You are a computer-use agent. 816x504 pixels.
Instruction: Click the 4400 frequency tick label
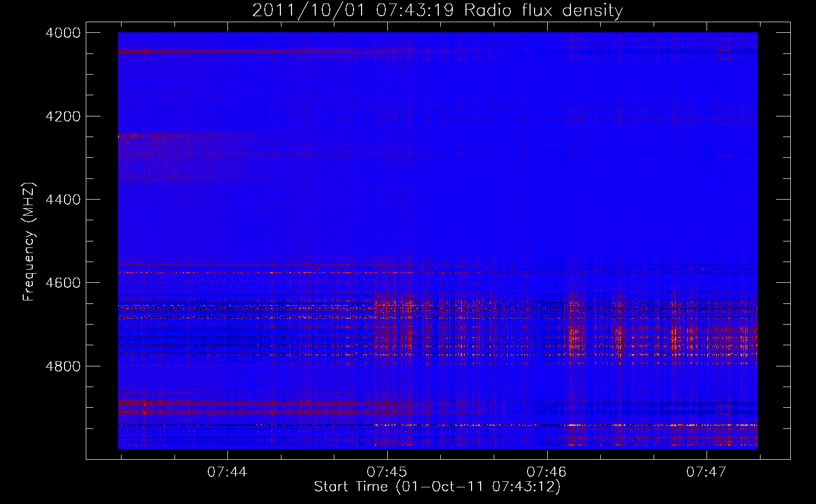(x=63, y=200)
